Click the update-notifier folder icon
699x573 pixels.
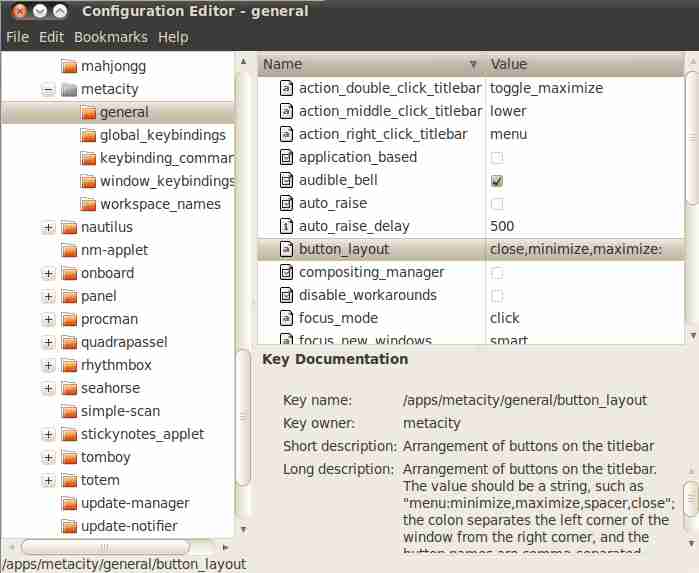click(69, 527)
